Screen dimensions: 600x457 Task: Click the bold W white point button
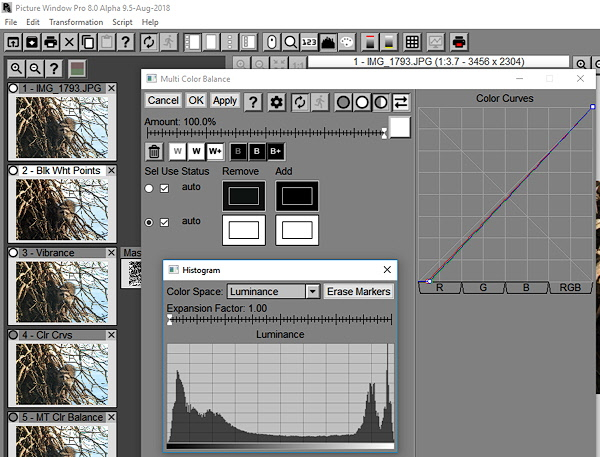coord(196,151)
